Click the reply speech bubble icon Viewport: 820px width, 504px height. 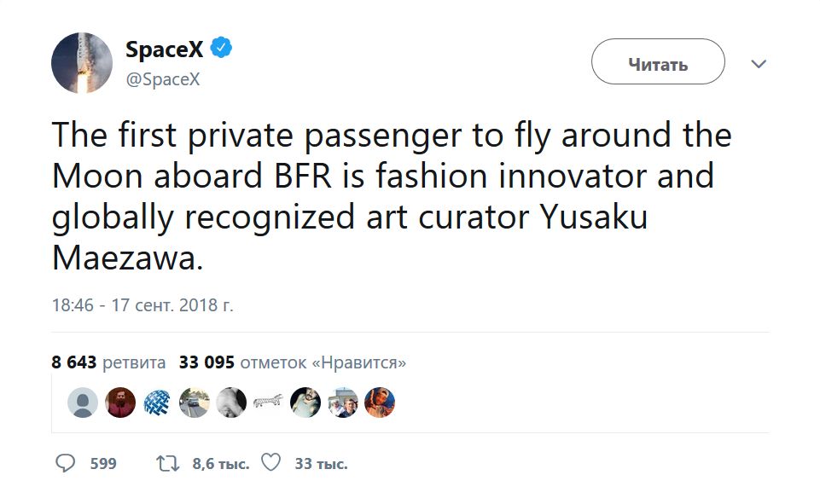[x=67, y=463]
